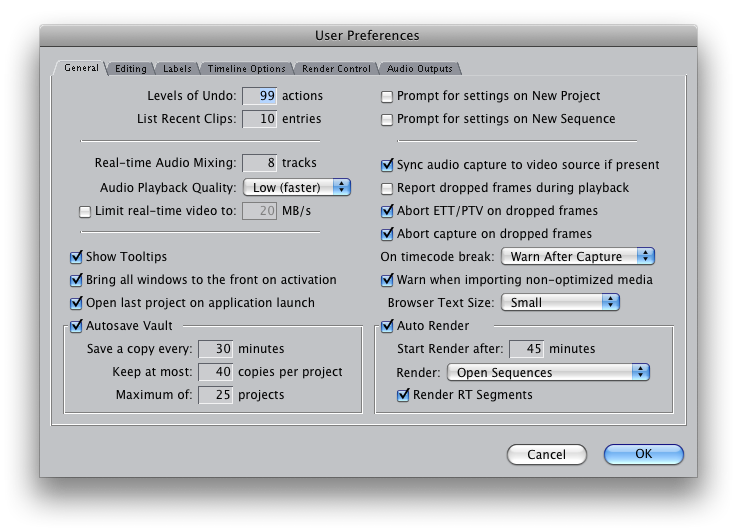This screenshot has height=532, width=737.
Task: Confirm preferences with the OK button
Action: coord(643,454)
